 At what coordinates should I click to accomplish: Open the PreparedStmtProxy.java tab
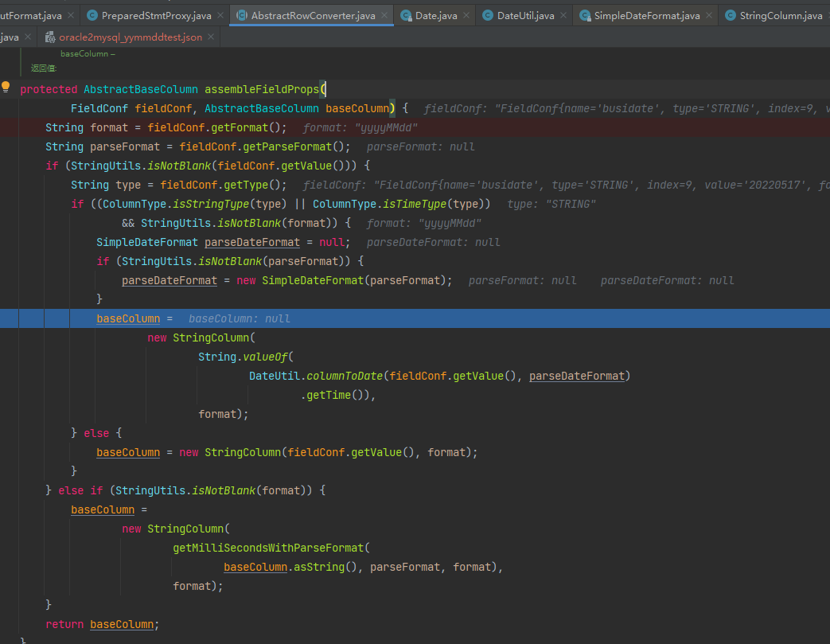156,16
